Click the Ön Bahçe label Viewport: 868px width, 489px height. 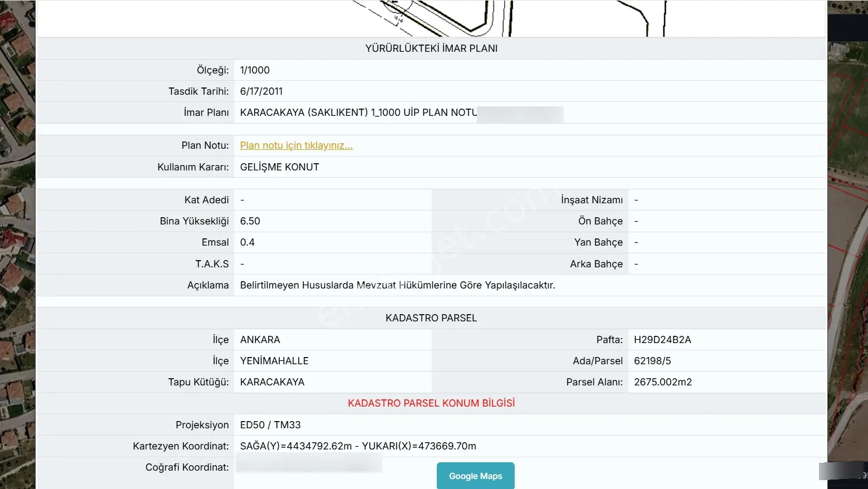click(600, 221)
